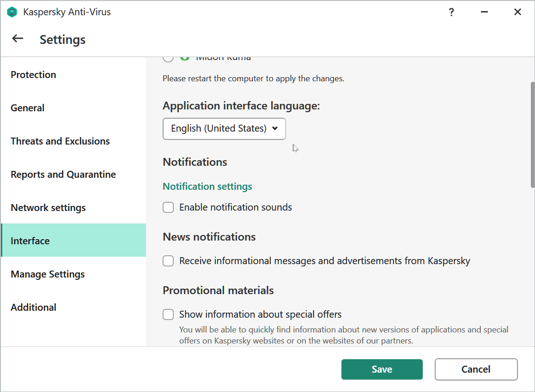Open the Application interface language dropdown
Screen dimensions: 535x392
point(224,128)
